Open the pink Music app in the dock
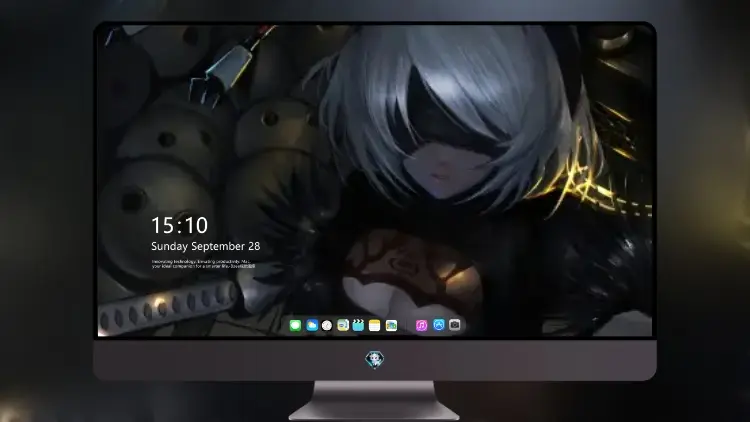 [421, 325]
